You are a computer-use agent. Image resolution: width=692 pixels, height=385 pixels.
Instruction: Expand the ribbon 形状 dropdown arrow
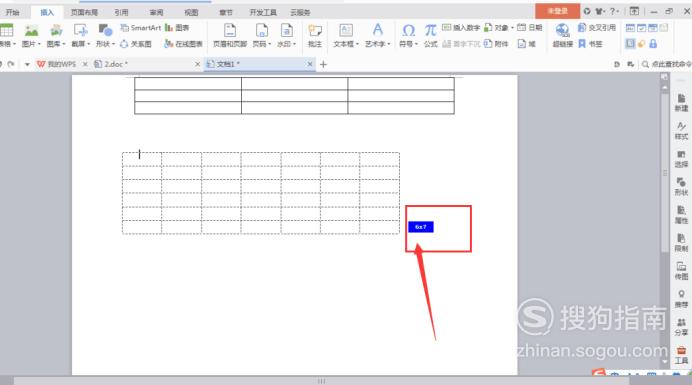click(113, 44)
